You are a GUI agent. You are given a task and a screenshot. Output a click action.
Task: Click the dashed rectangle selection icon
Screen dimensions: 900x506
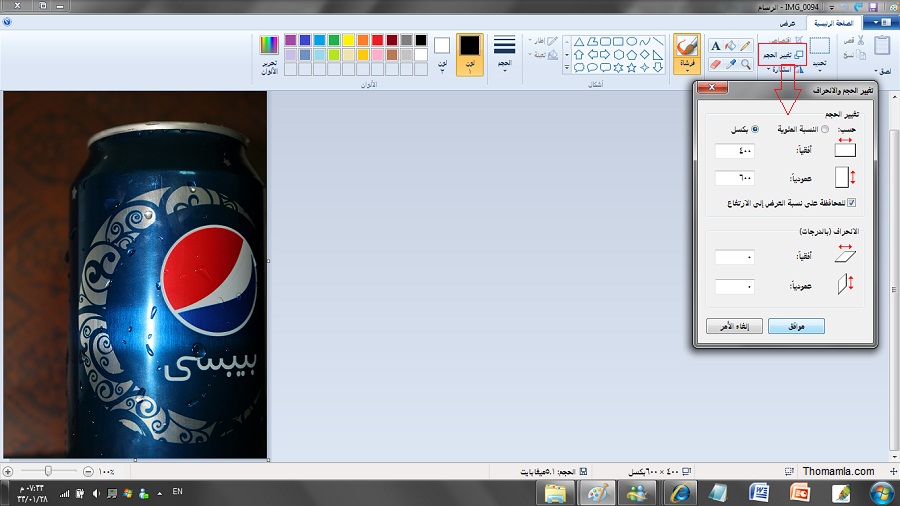(x=820, y=46)
